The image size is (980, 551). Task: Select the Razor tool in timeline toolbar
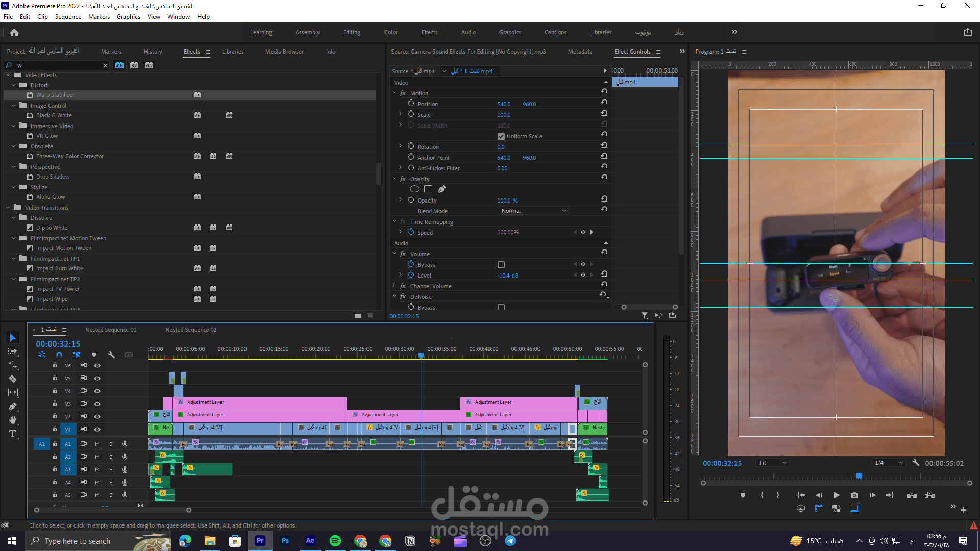[13, 379]
